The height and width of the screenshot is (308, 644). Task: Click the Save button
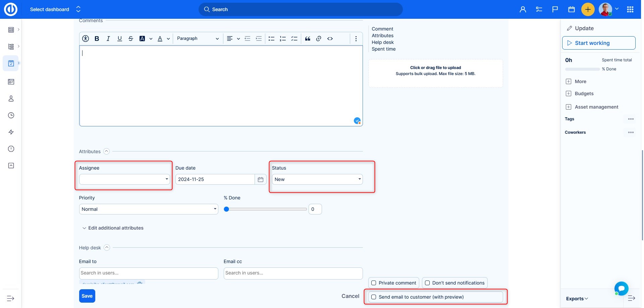[x=87, y=296]
